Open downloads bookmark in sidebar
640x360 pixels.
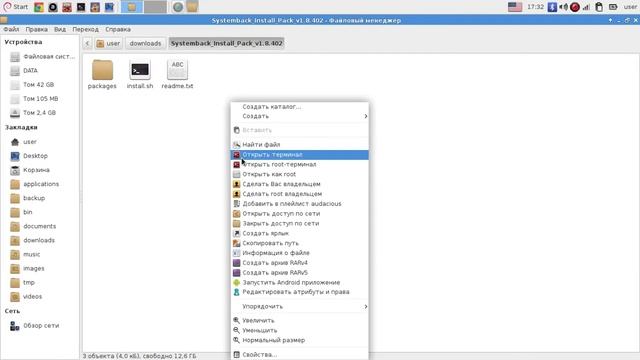point(33,240)
